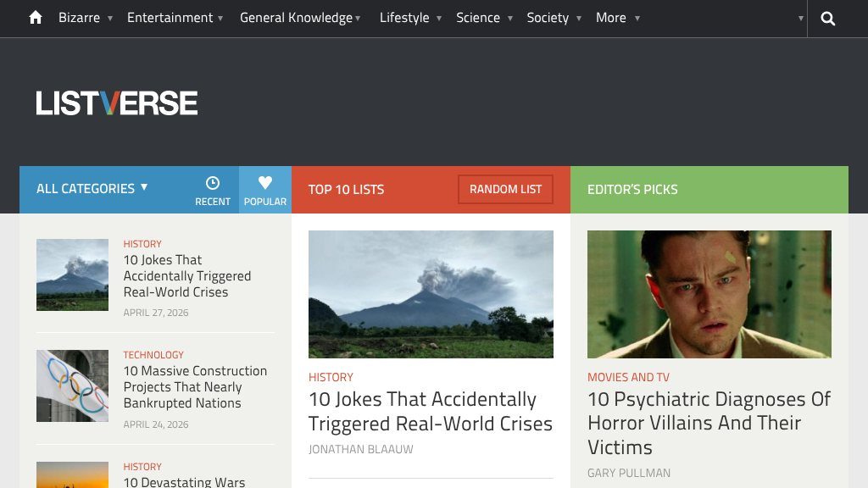Open featured headline '10 Jokes That Accidentally Triggered Real-World Crises'
Image resolution: width=868 pixels, height=488 pixels.
tap(431, 411)
